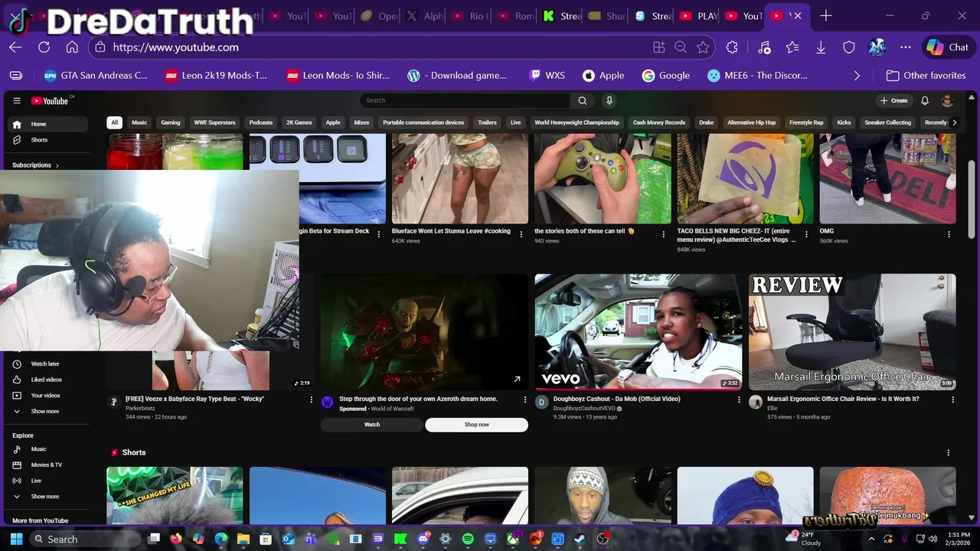This screenshot has width=980, height=551.
Task: Select the 2K Games chip
Action: [x=299, y=122]
